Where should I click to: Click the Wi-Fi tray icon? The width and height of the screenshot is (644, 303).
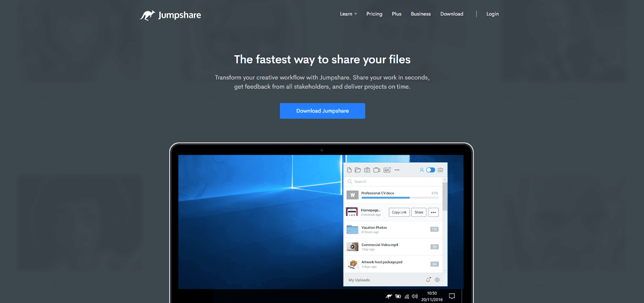point(407,296)
